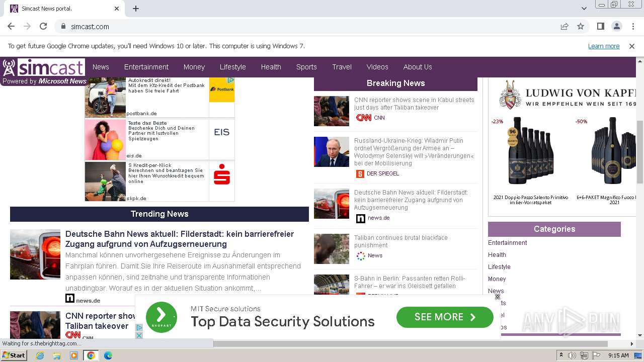
Task: Open CNN reporter Kabul breaking story
Action: [414, 104]
